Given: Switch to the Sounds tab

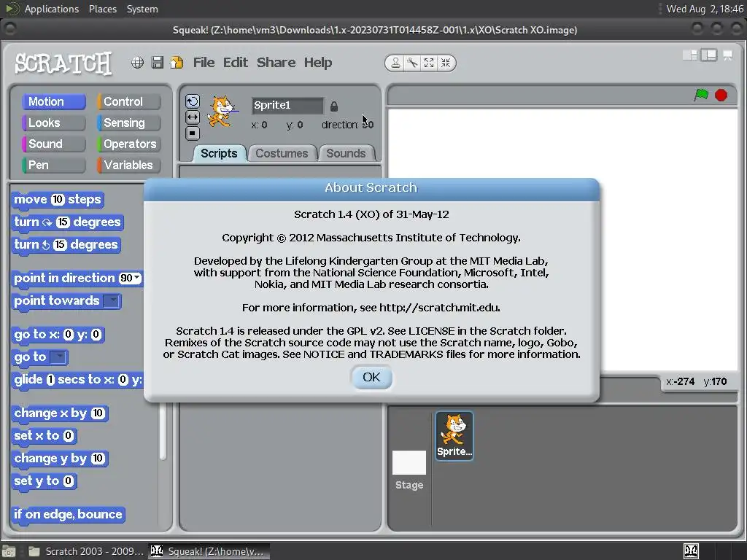Looking at the screenshot, I should (346, 153).
